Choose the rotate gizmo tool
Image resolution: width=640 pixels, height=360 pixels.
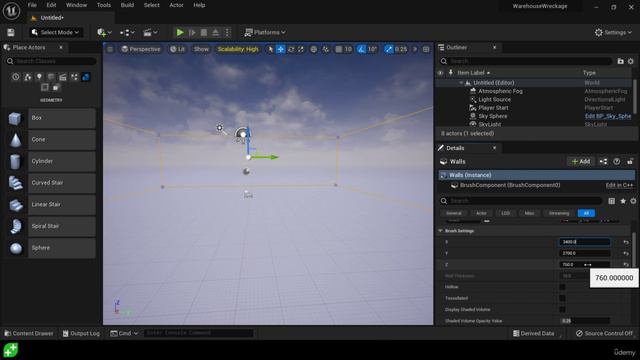pyautogui.click(x=291, y=49)
